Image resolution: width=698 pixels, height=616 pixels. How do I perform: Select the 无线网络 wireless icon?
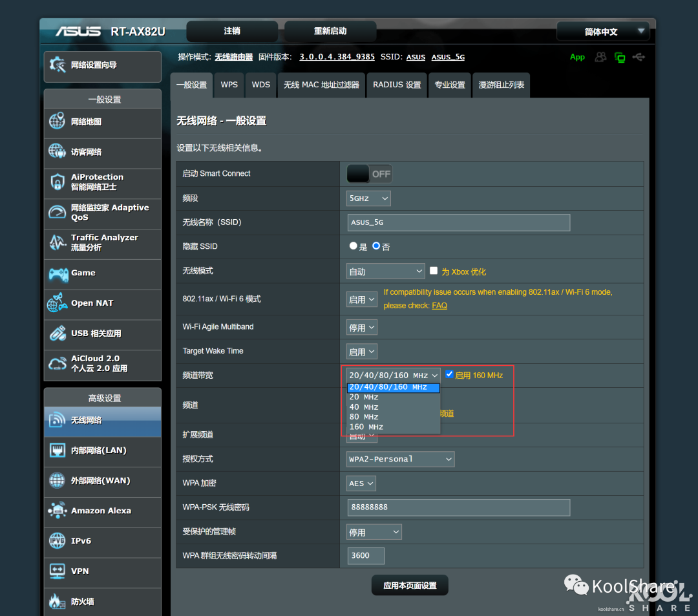(x=57, y=420)
